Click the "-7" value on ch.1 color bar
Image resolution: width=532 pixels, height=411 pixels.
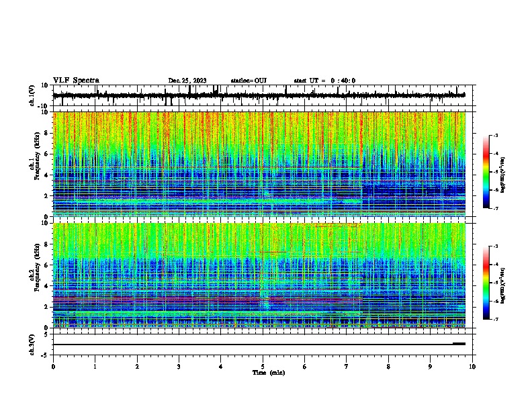(x=496, y=208)
